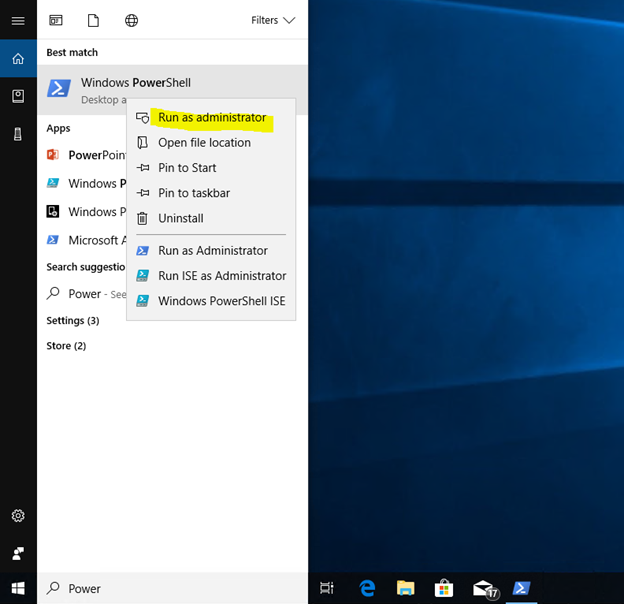624x604 pixels.
Task: Click the trash icon beside Uninstall
Action: [x=142, y=218]
